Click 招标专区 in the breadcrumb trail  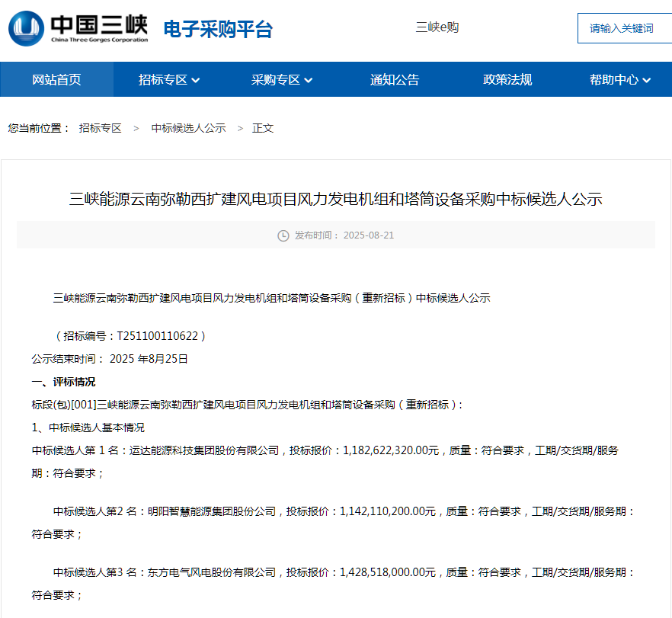click(x=100, y=128)
